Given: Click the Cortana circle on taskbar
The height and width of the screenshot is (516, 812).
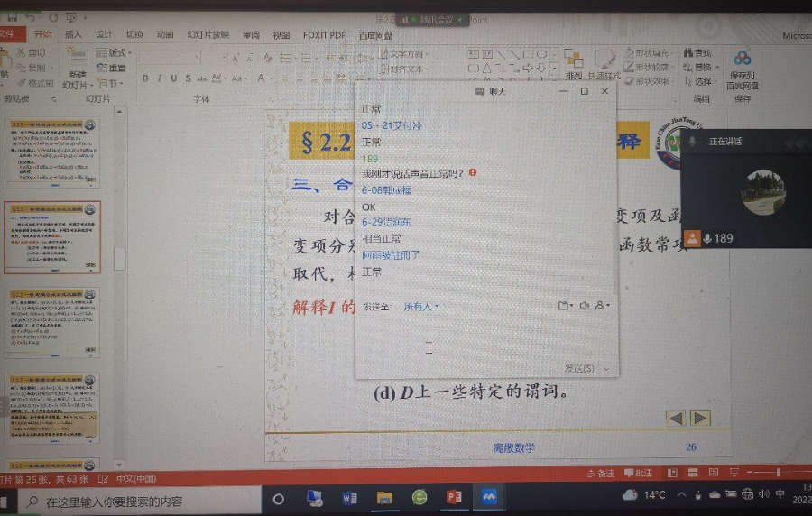Looking at the screenshot, I should [x=279, y=499].
